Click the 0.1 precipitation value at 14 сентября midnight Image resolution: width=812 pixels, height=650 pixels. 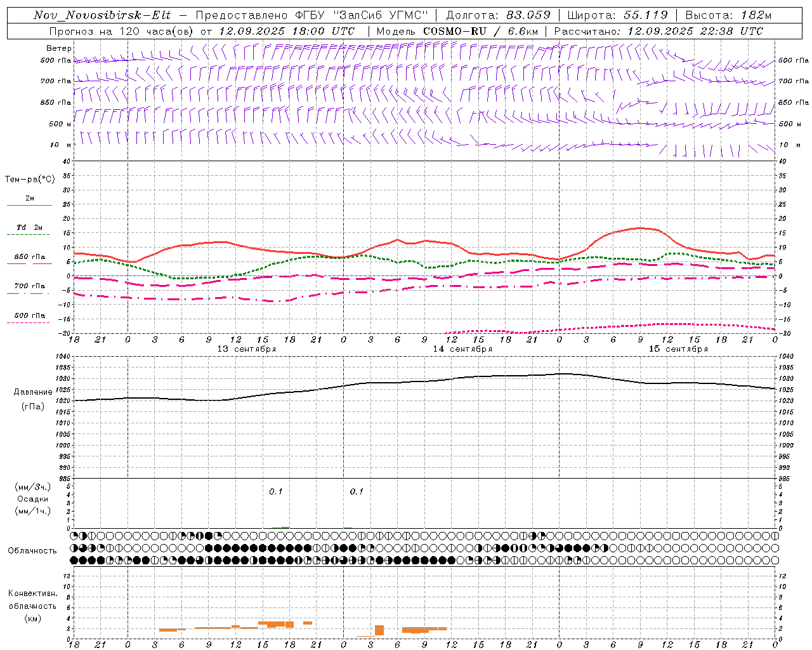[x=357, y=492]
